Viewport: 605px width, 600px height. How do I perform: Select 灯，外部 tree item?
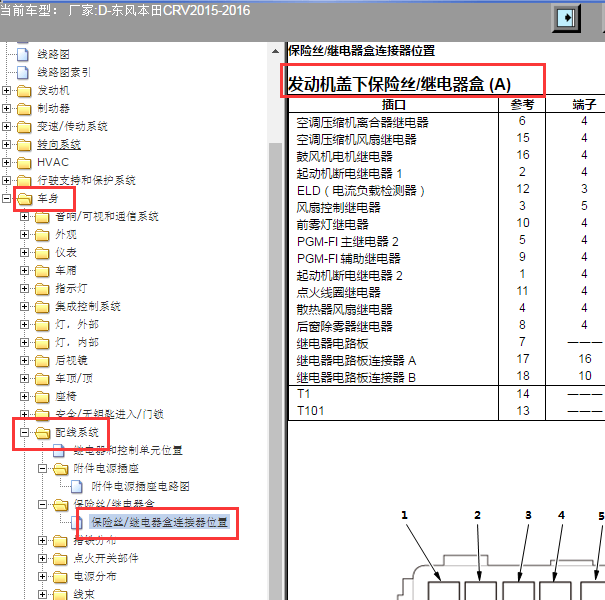[x=77, y=325]
